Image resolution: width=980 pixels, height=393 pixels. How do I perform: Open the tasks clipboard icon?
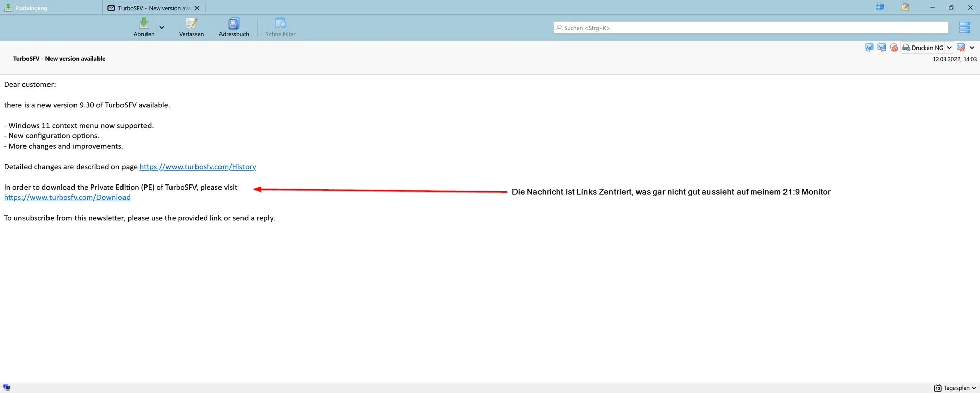click(x=905, y=7)
